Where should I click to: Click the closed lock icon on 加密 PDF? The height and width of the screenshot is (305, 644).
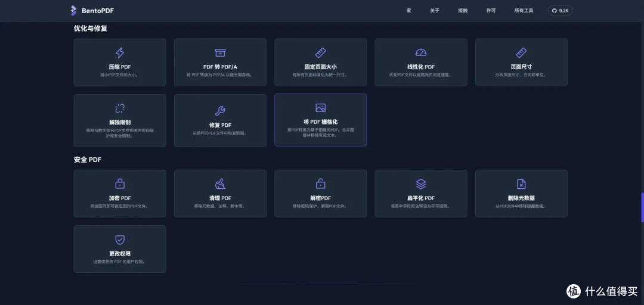point(120,183)
